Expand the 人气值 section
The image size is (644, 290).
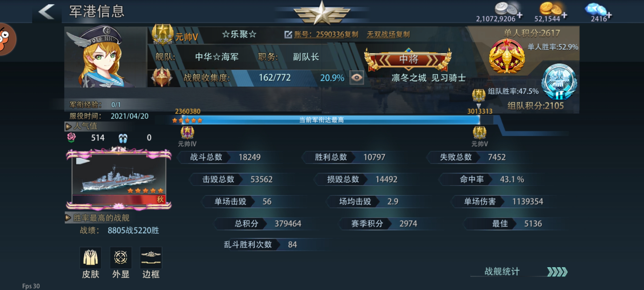click(x=81, y=126)
